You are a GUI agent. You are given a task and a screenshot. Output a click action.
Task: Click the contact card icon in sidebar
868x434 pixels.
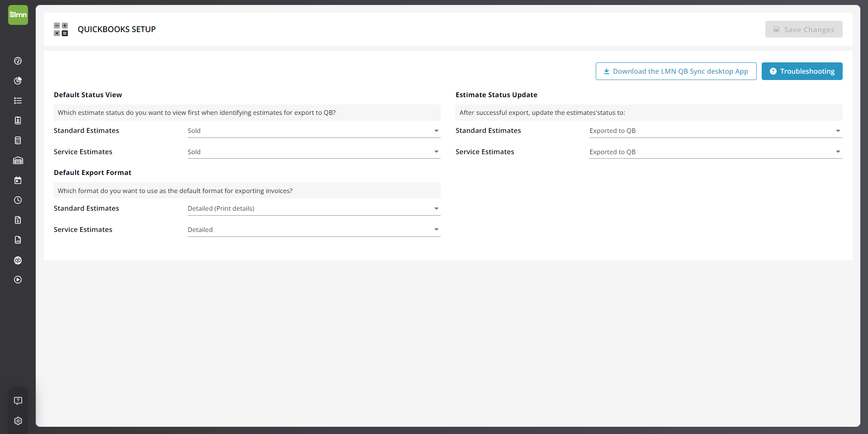(18, 121)
